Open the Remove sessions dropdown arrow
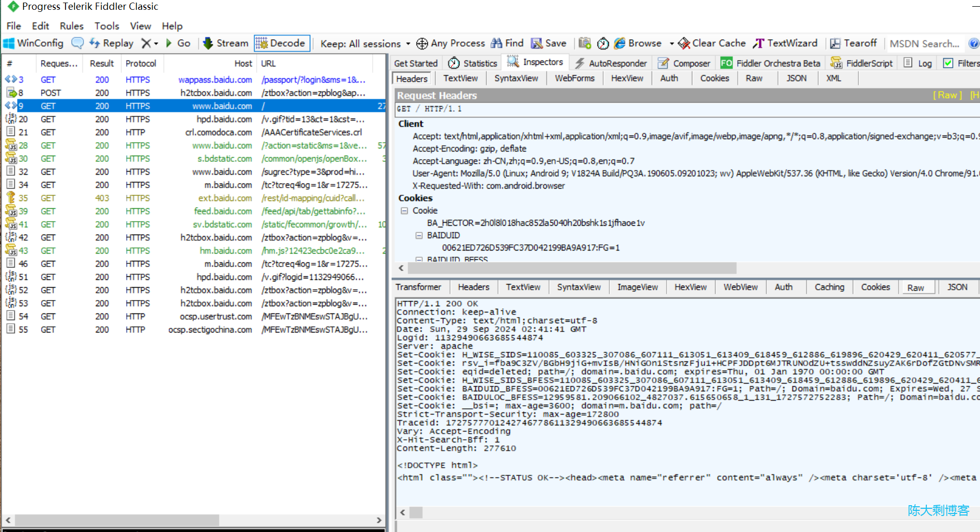 (156, 44)
